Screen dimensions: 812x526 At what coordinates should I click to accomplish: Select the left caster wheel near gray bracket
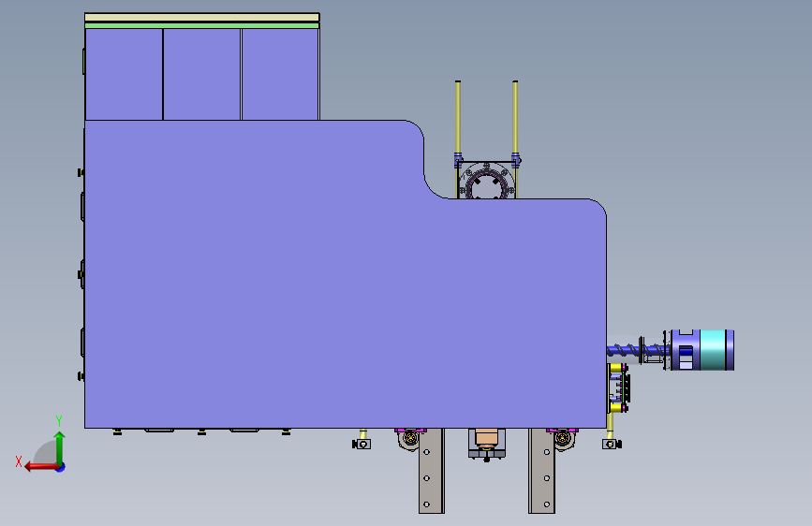pos(410,440)
